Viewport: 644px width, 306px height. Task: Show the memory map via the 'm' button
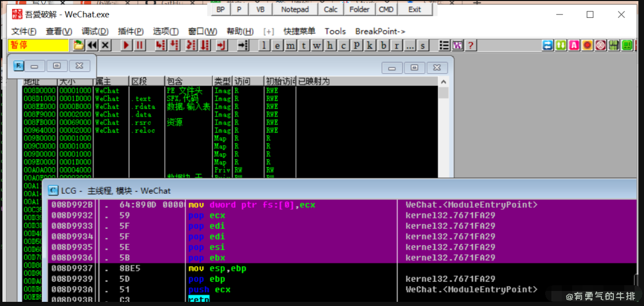click(290, 46)
